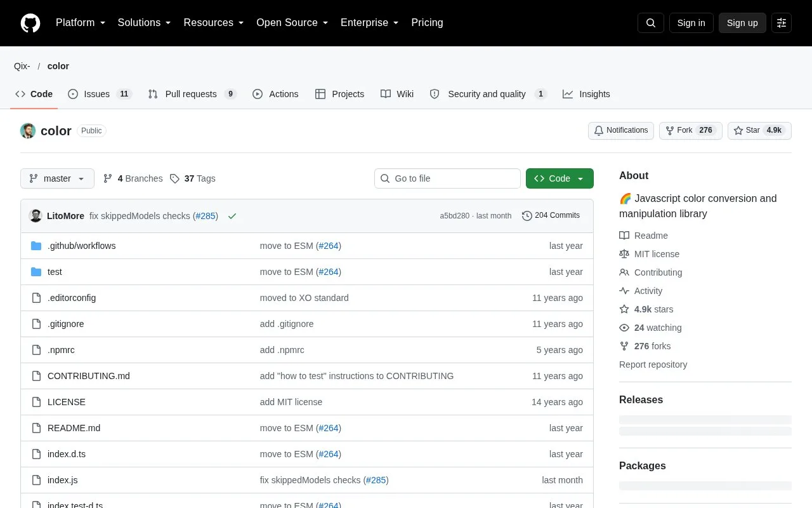The width and height of the screenshot is (812, 508).
Task: Click the Sign in button
Action: pos(691,23)
